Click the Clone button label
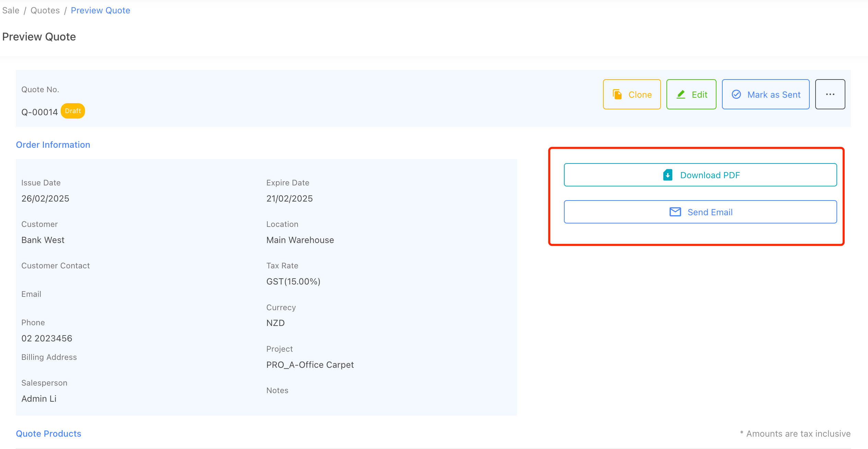Image resolution: width=868 pixels, height=449 pixels. [x=640, y=95]
